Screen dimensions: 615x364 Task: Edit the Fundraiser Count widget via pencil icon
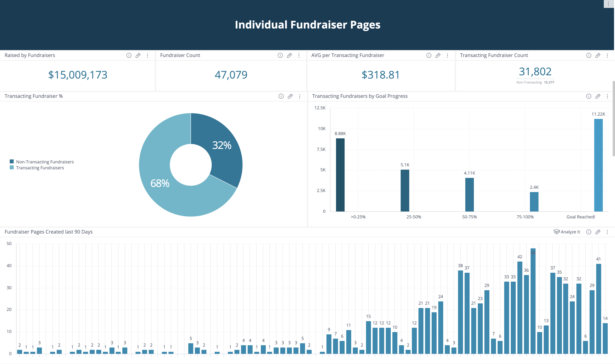click(x=290, y=56)
